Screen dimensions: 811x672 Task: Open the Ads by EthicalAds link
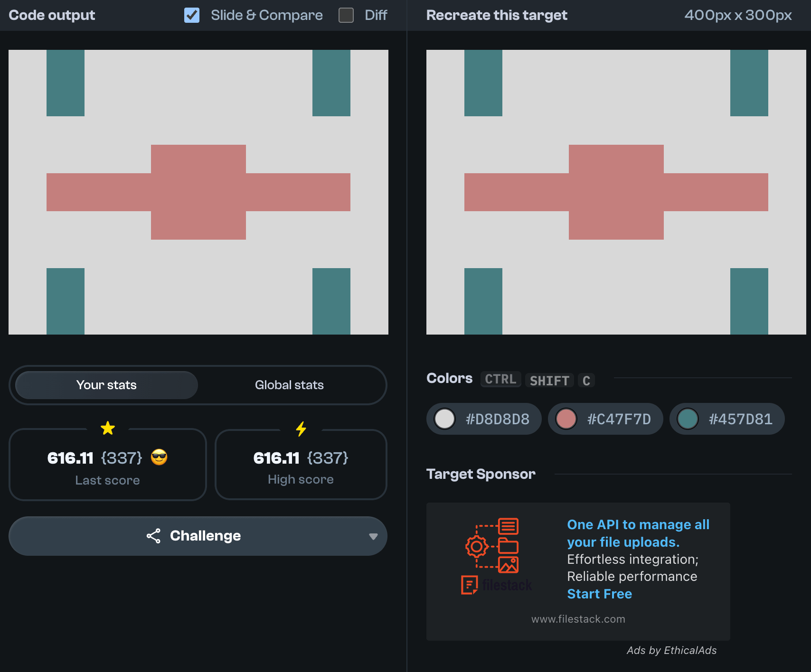(x=671, y=650)
